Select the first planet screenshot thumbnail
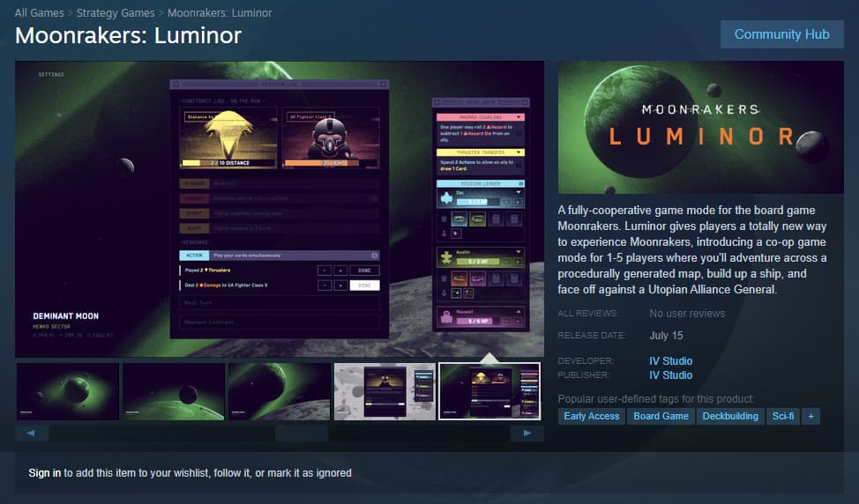The image size is (859, 504). coord(68,391)
